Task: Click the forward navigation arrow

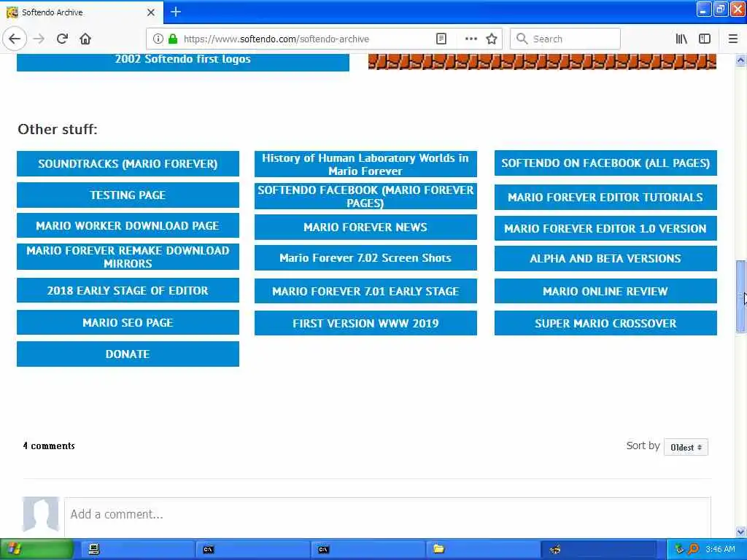Action: (x=39, y=39)
